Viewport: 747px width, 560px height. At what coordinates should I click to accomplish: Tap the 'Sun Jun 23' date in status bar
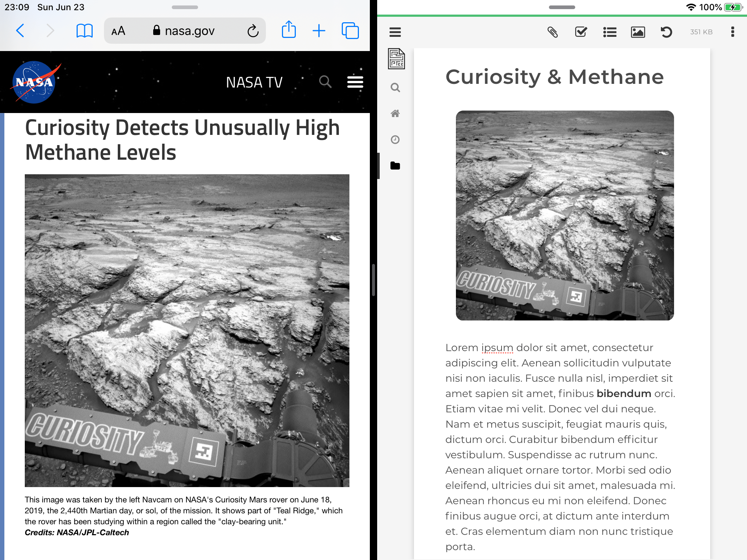pos(61,7)
